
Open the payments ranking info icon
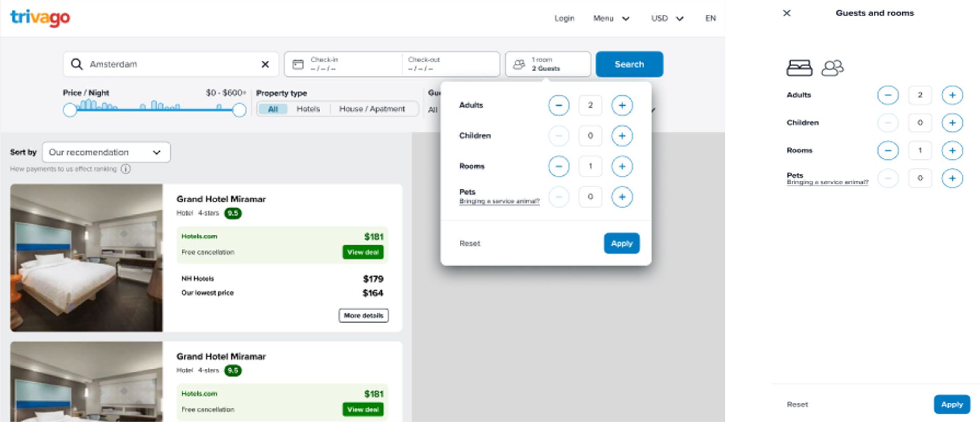126,169
